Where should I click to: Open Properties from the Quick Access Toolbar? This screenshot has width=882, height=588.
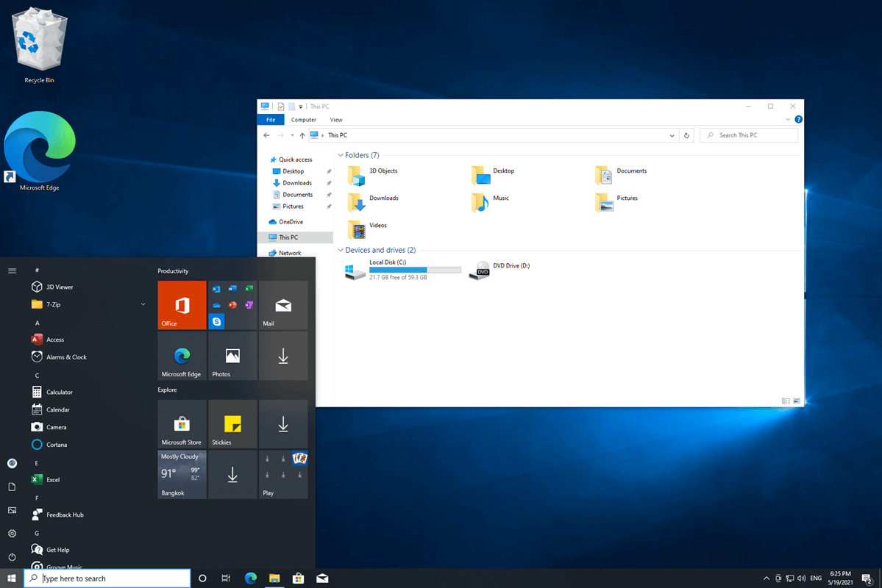(x=280, y=106)
